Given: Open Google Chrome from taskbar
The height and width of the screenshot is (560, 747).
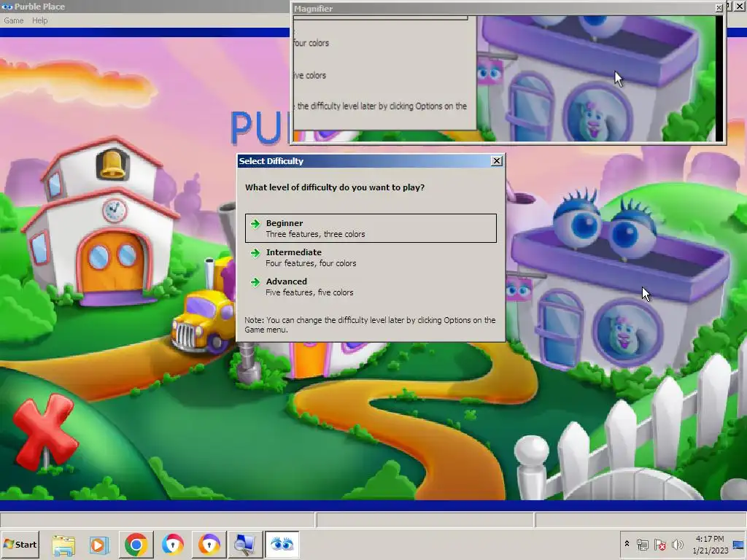Looking at the screenshot, I should point(136,545).
